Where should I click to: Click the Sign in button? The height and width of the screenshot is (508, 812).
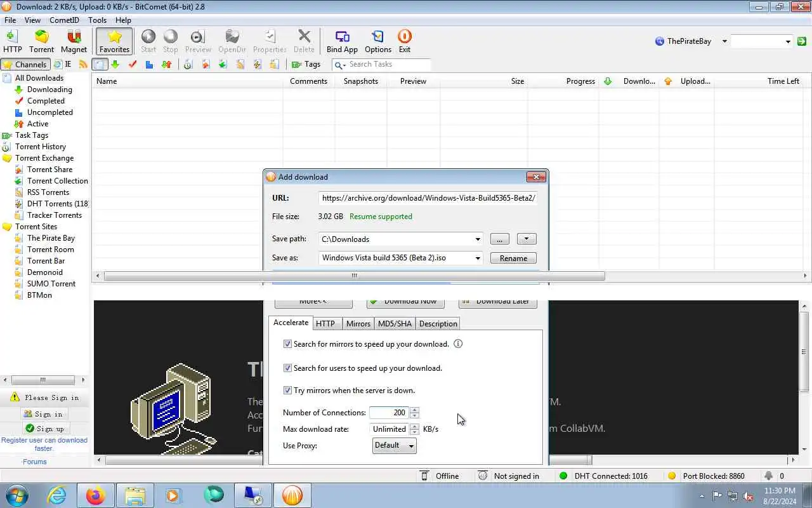(x=44, y=414)
